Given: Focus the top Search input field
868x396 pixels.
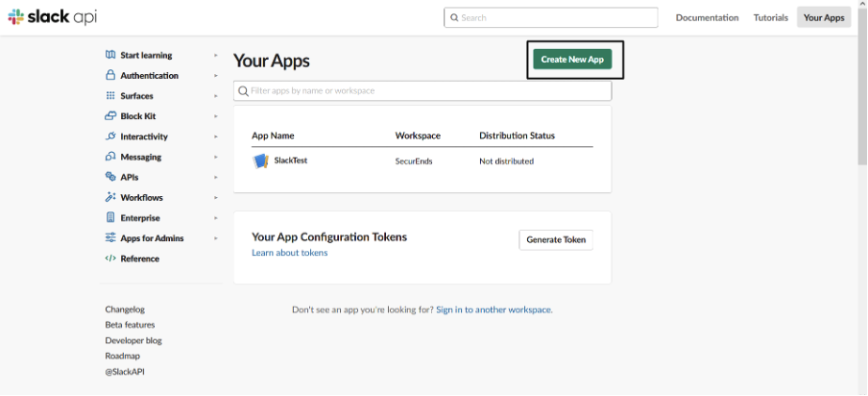Looking at the screenshot, I should click(x=551, y=17).
